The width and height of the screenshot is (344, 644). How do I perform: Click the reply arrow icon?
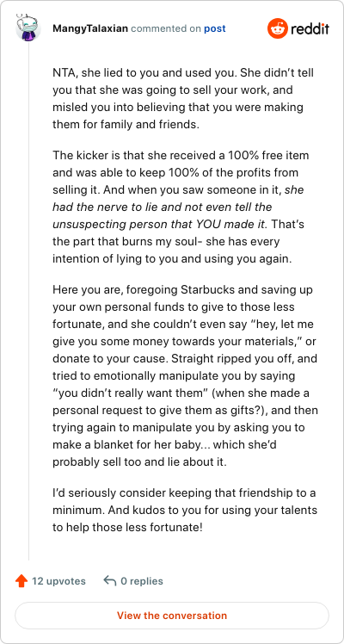[x=110, y=581]
